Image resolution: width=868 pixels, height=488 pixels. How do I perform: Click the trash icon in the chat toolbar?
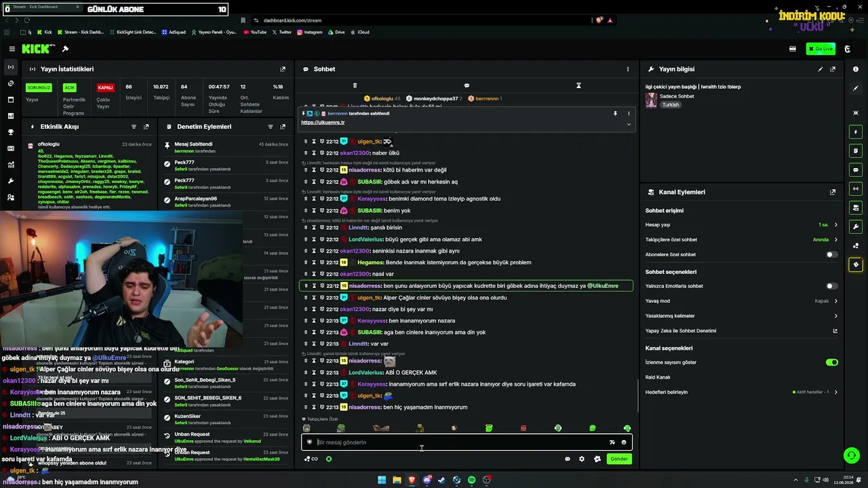click(355, 85)
